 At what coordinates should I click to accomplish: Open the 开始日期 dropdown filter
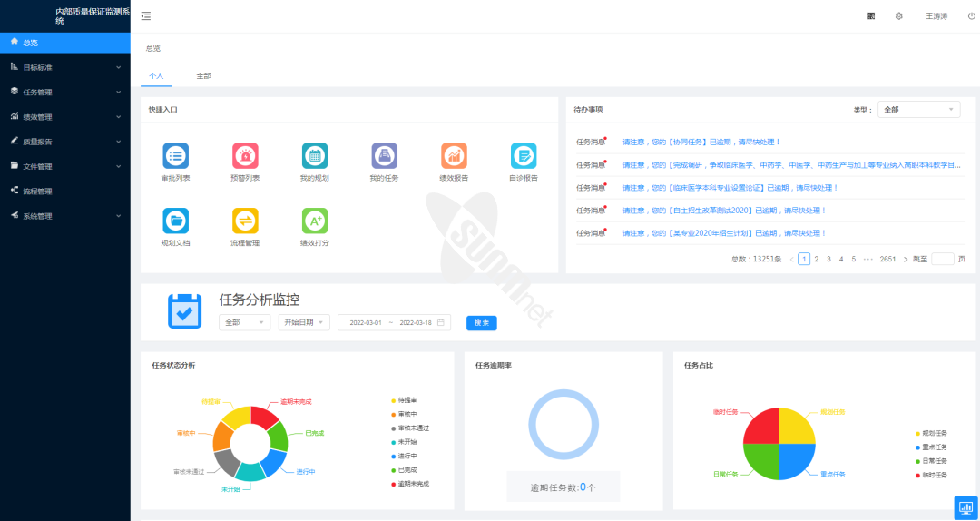[304, 322]
